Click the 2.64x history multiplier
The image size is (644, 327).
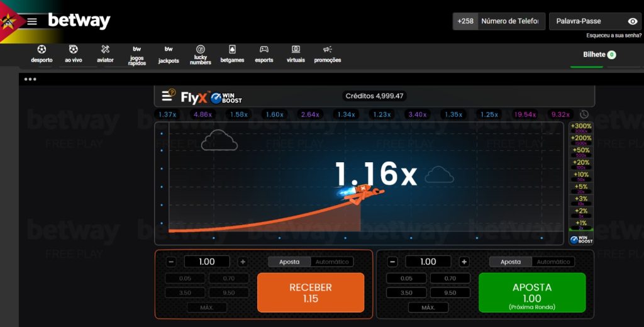[310, 114]
